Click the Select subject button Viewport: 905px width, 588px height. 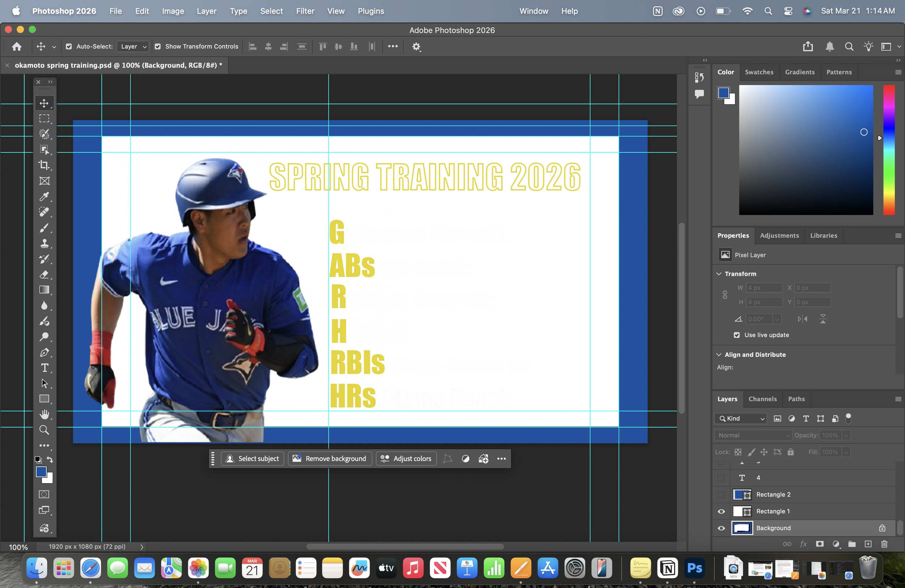tap(252, 459)
